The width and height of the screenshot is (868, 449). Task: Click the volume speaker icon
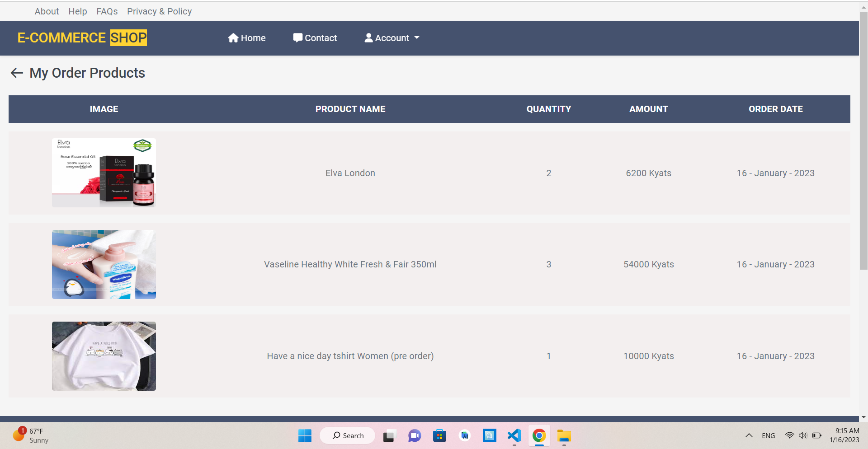tap(802, 435)
